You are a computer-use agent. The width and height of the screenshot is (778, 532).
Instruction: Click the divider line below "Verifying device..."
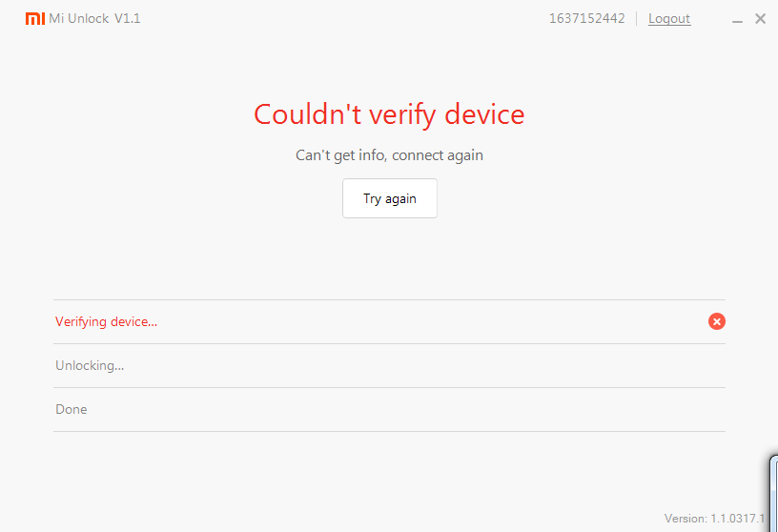point(389,343)
